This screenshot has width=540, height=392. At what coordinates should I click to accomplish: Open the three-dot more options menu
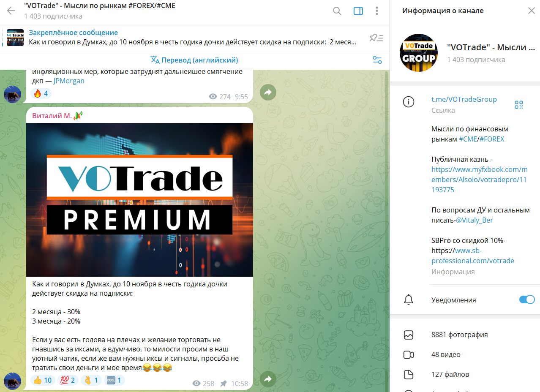(x=377, y=11)
